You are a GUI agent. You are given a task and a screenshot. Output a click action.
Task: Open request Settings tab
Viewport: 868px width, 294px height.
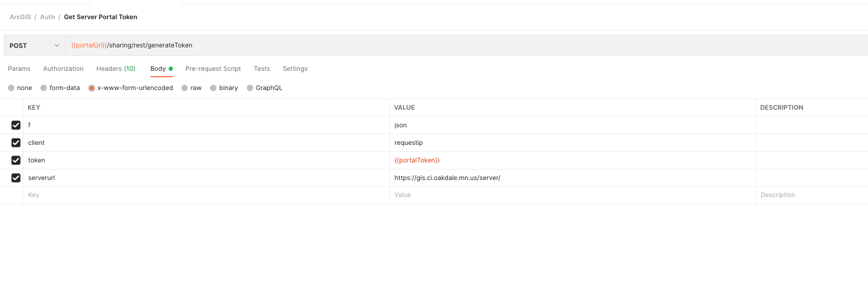click(295, 69)
